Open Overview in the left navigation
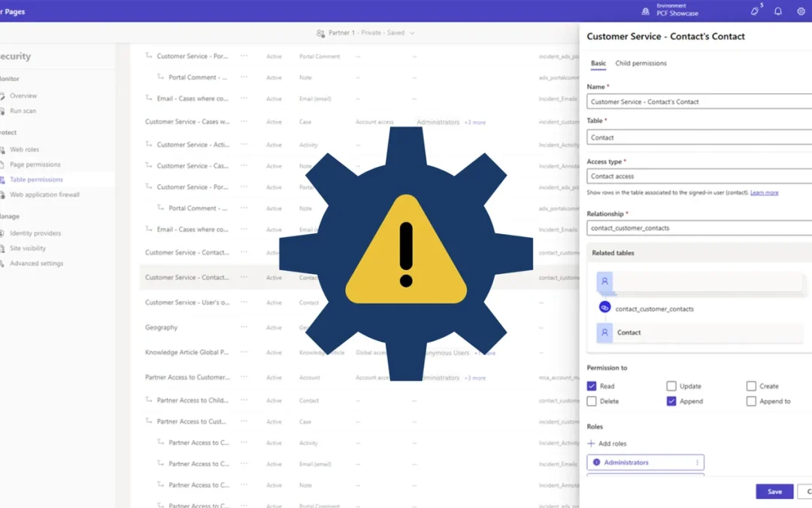 (x=23, y=96)
